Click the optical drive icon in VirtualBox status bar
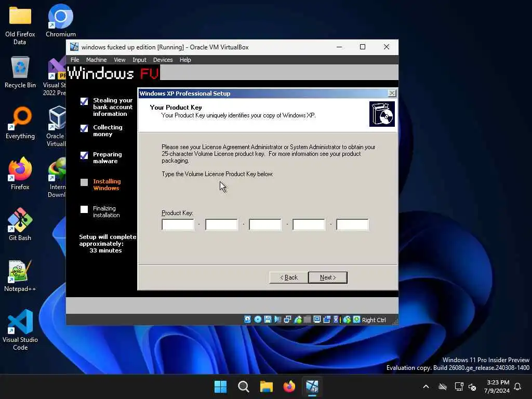The height and width of the screenshot is (399, 532). (x=258, y=320)
